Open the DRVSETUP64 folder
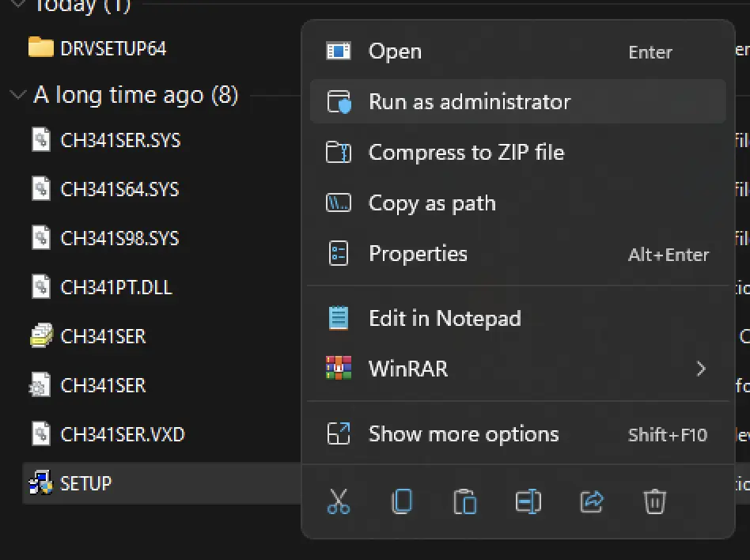The height and width of the screenshot is (560, 750). (x=112, y=48)
